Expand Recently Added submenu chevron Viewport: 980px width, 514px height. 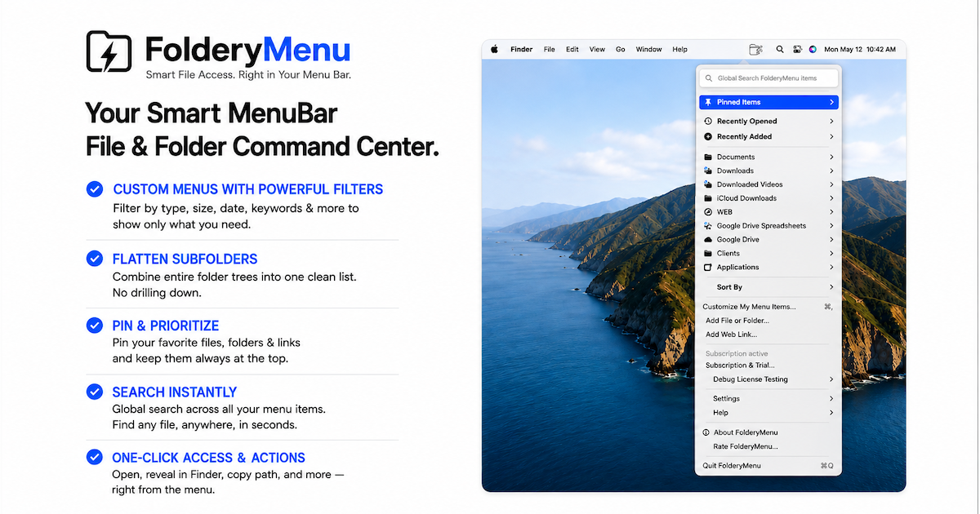coord(831,136)
